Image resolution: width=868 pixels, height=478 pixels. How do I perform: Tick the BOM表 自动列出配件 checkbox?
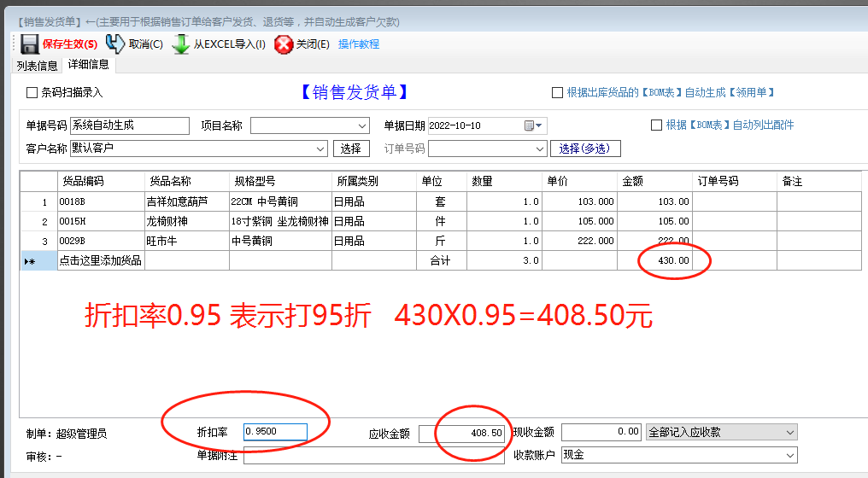656,125
